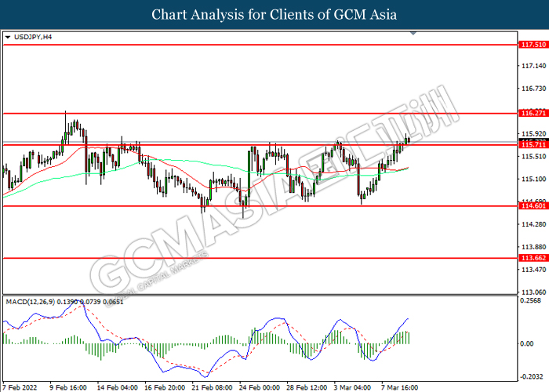Click the 115.510 price axis value
The width and height of the screenshot is (549, 392).
(533, 157)
